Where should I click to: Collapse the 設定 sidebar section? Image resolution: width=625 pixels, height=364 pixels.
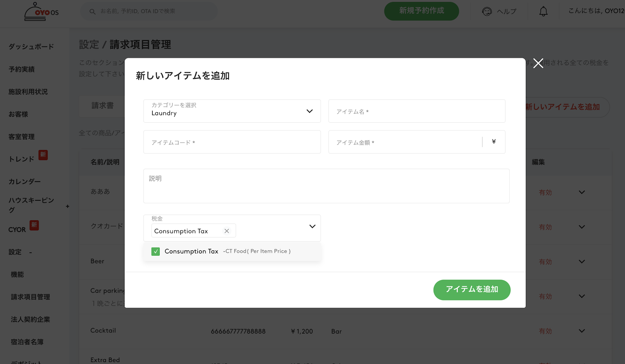pos(30,252)
